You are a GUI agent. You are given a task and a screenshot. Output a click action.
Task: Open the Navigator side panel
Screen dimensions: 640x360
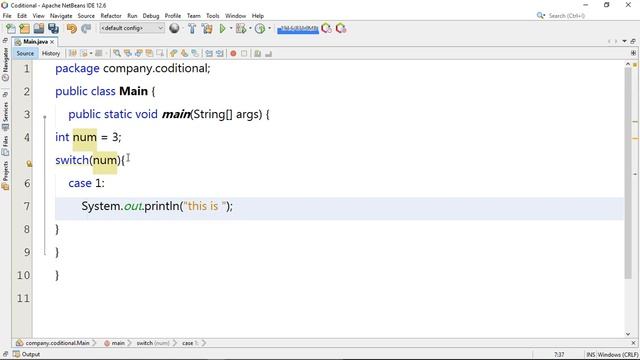pyautogui.click(x=5, y=64)
